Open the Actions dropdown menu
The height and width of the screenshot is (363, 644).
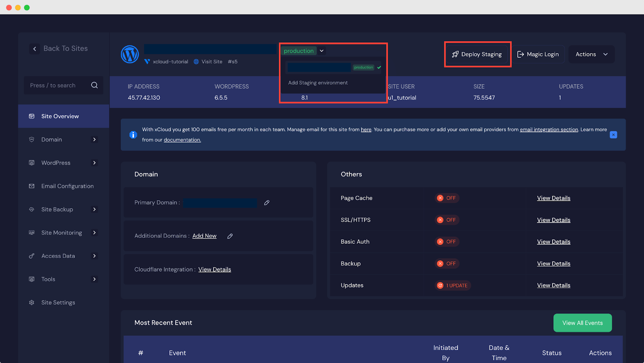pyautogui.click(x=591, y=54)
